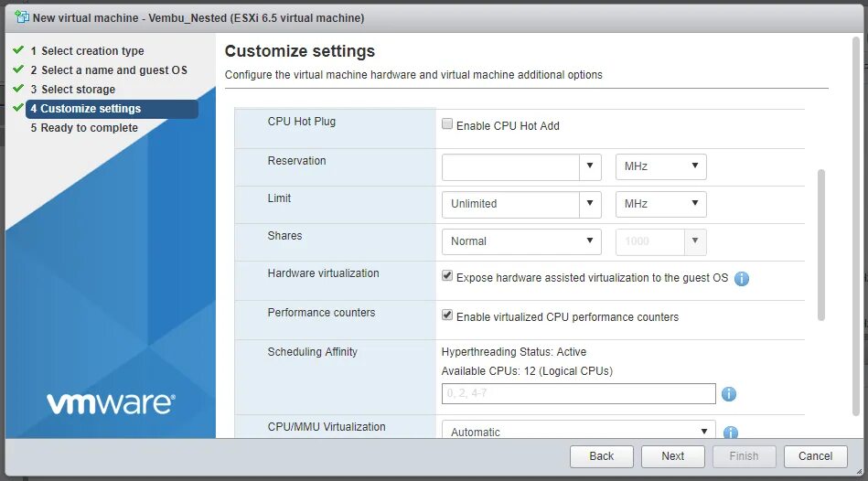The height and width of the screenshot is (481, 868).
Task: Go to step 5 Ready to complete
Action: pyautogui.click(x=84, y=128)
